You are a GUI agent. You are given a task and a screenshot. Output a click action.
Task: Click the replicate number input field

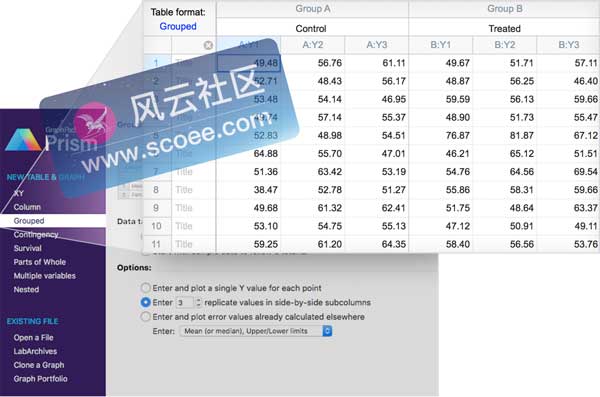point(184,303)
